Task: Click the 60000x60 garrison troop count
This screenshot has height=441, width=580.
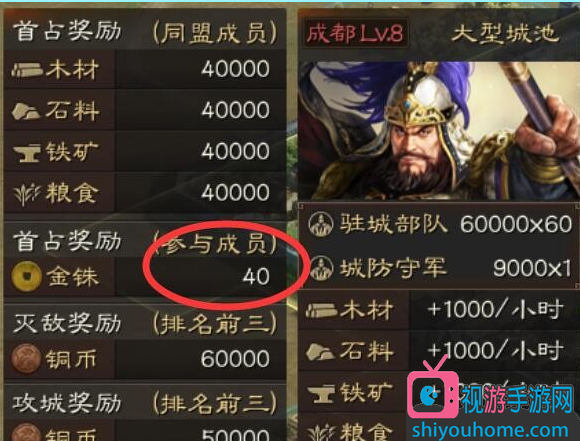Action: 516,224
